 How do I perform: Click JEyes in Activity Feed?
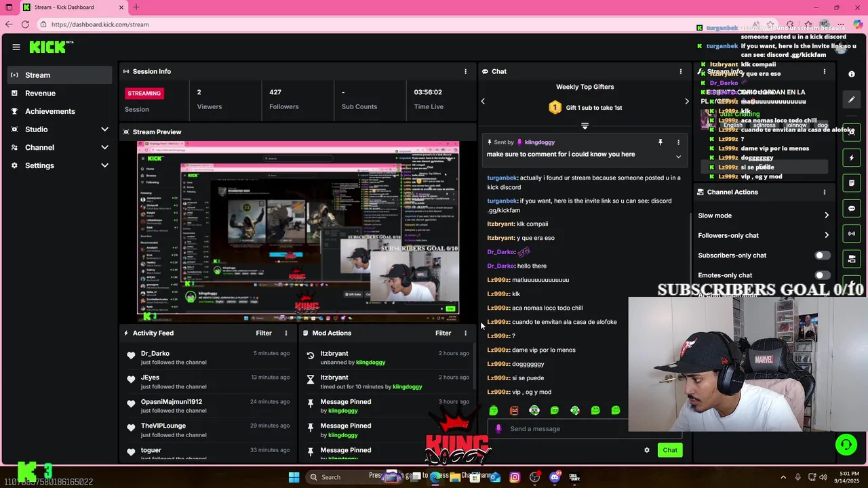pos(150,378)
